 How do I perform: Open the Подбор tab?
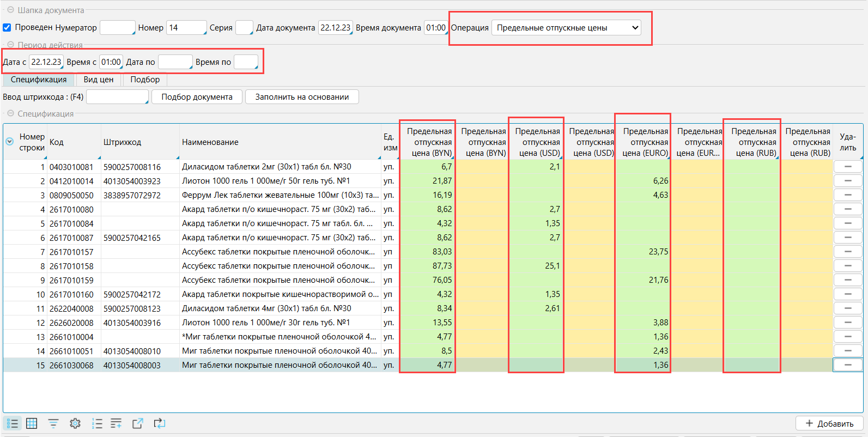145,80
